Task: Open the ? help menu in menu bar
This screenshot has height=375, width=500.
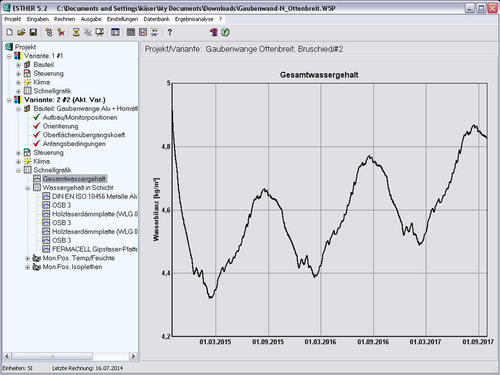Action: (220, 19)
